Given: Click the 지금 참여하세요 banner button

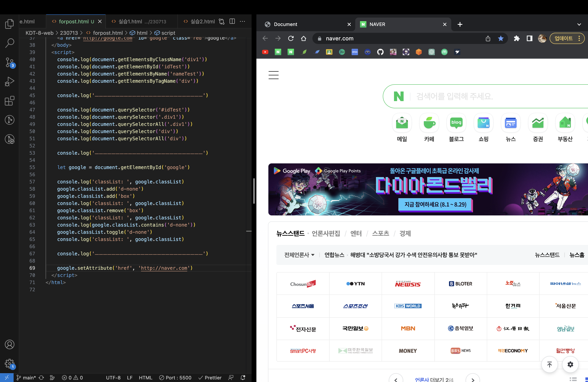Looking at the screenshot, I should tap(435, 205).
